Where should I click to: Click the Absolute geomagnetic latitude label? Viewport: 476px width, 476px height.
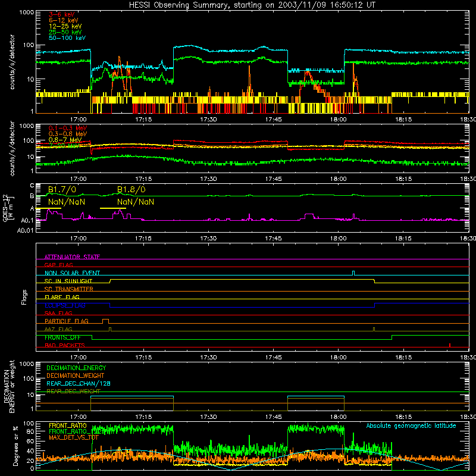tap(411, 425)
